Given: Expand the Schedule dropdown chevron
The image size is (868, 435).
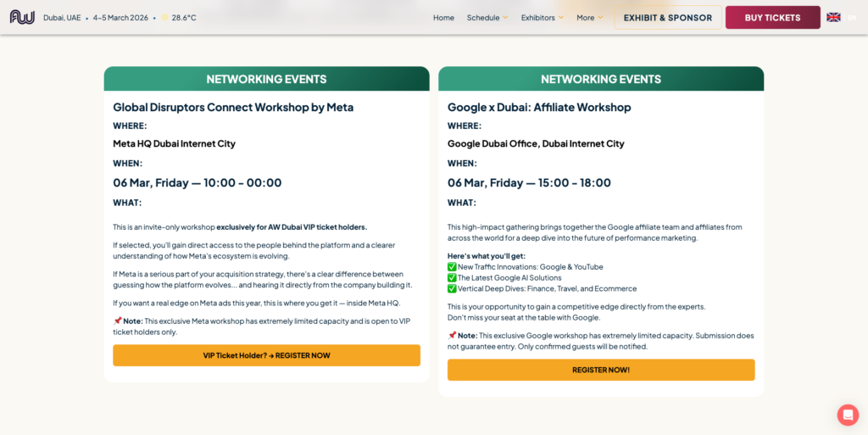Looking at the screenshot, I should (x=505, y=18).
